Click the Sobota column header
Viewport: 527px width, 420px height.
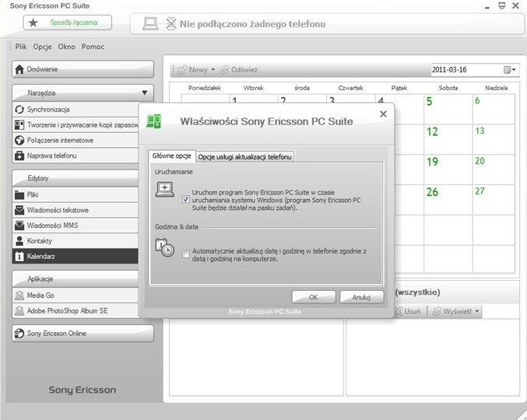pos(448,88)
